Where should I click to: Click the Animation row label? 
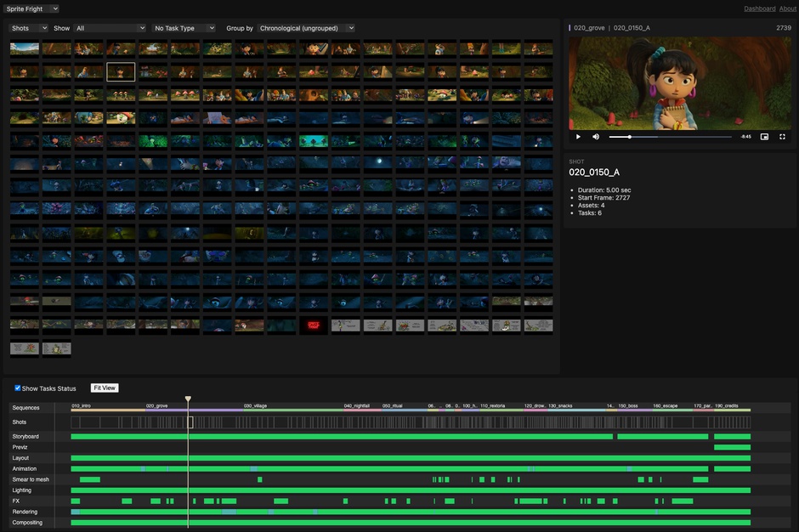[25, 468]
